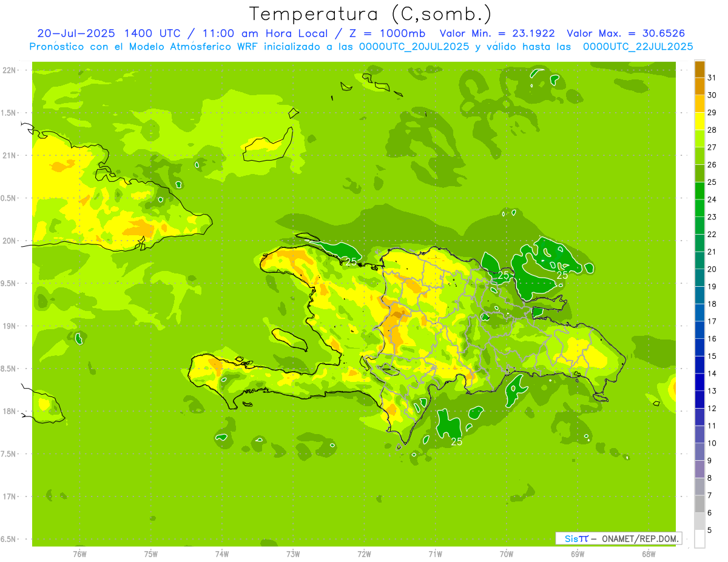Click the '21N' latitude label
Viewport: 728px width, 562px height.
pyautogui.click(x=8, y=156)
